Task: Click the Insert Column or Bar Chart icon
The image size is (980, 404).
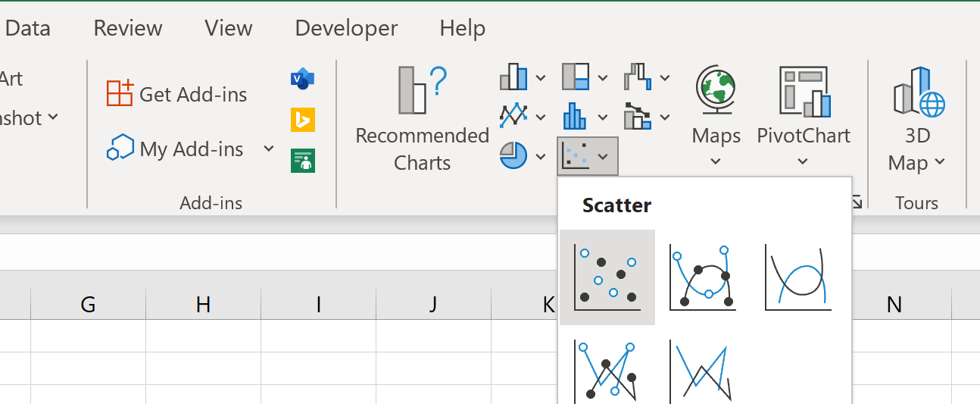Action: pos(513,77)
